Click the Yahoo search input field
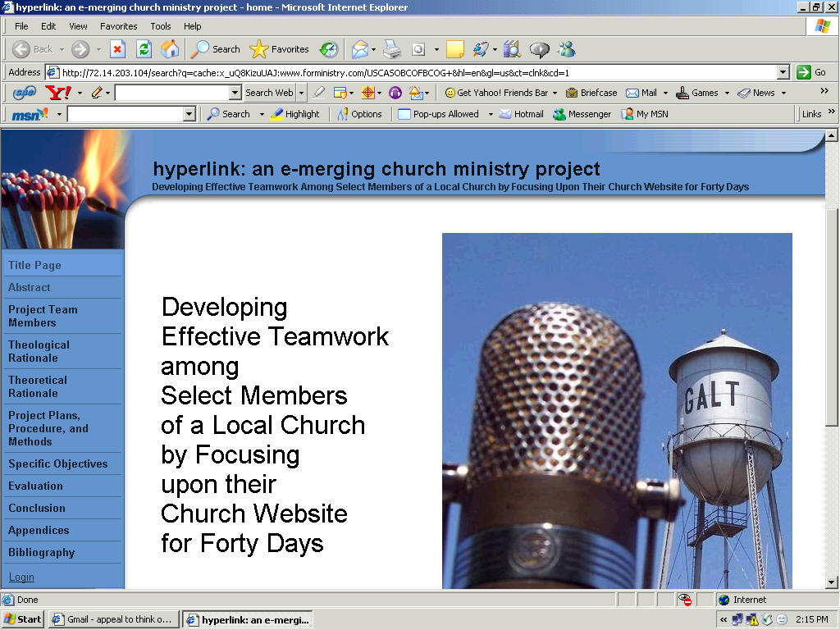 [172, 93]
